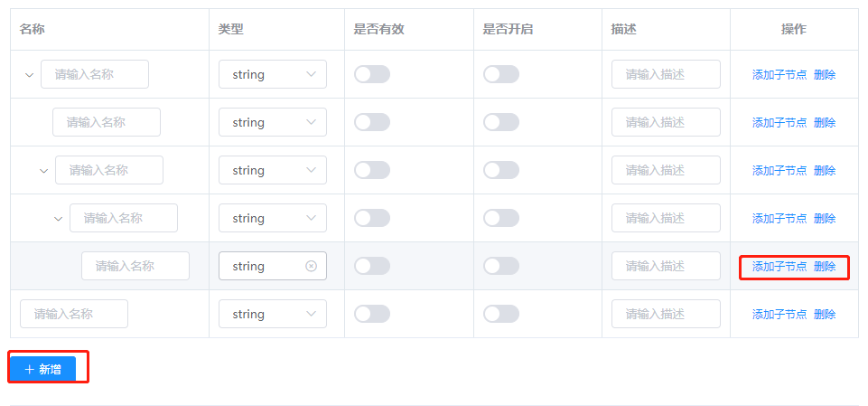This screenshot has width=868, height=406.
Task: Clear the type field in the highlighted row
Action: point(312,266)
